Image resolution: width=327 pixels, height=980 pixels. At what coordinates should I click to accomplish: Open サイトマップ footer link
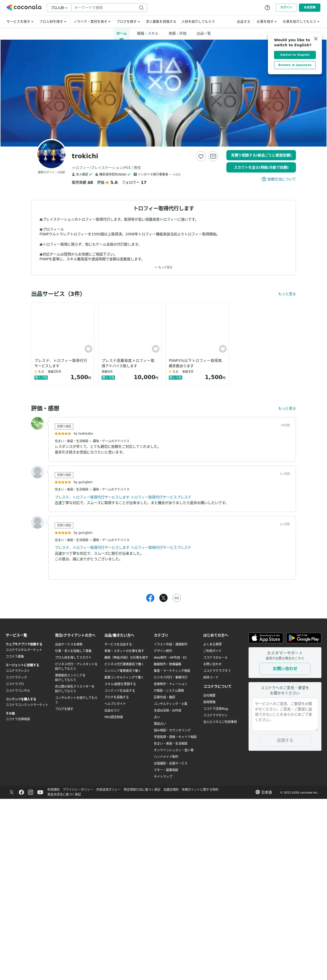point(163,776)
